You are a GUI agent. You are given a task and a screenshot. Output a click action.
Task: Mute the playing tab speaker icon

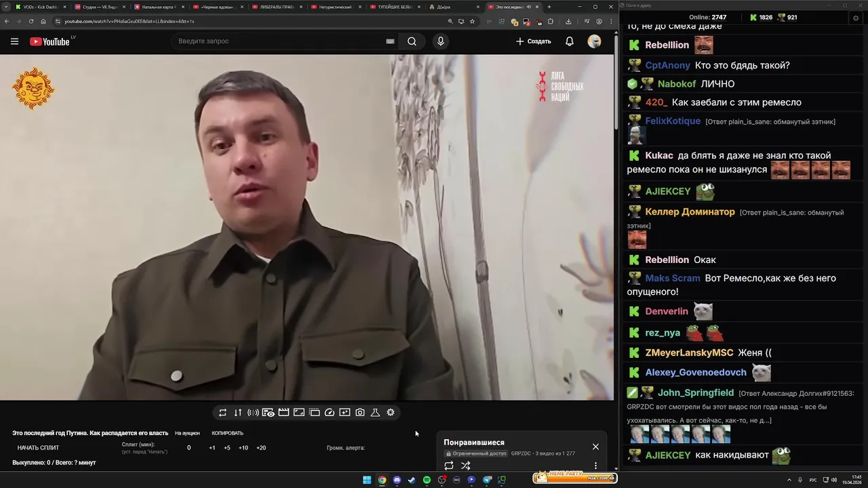tap(529, 7)
